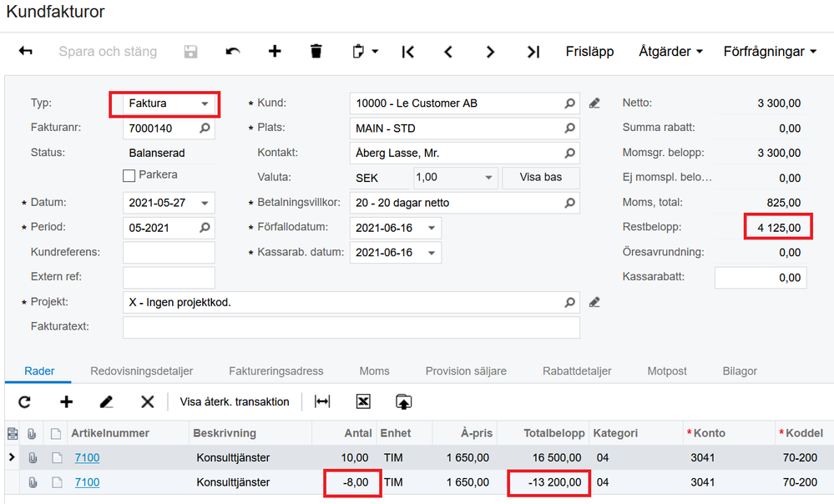Open the Faktureringsadress tab
The image size is (834, 504).
275,371
